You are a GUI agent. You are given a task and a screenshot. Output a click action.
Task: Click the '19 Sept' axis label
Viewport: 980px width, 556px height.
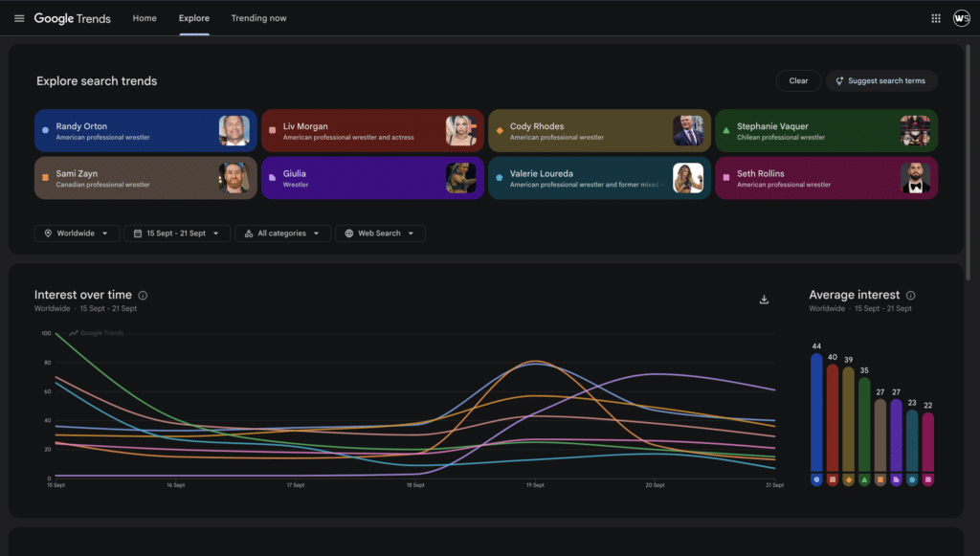[x=535, y=485]
